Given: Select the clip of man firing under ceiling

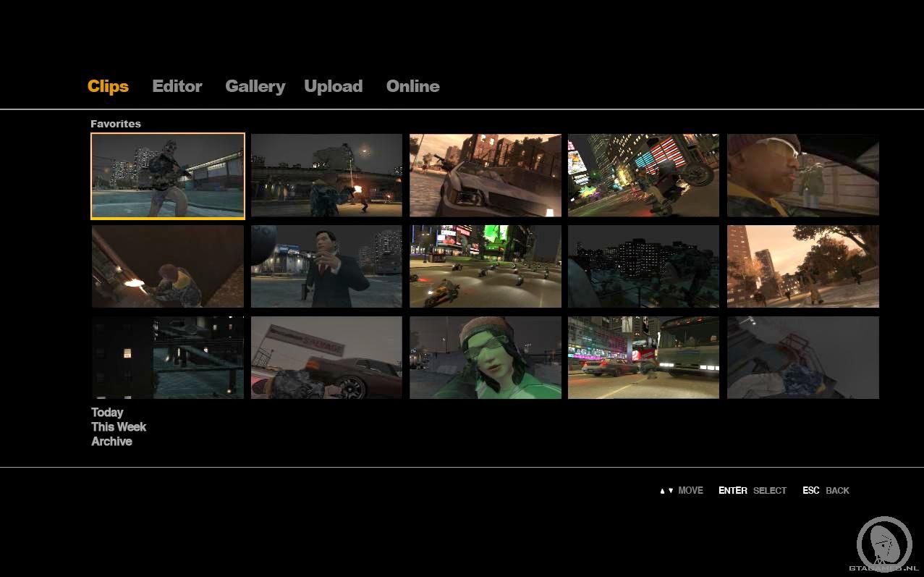Looking at the screenshot, I should pos(168,266).
